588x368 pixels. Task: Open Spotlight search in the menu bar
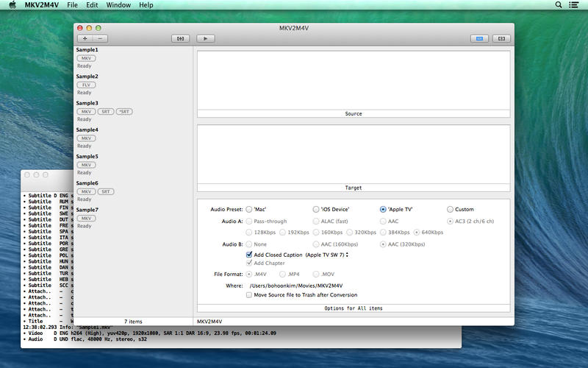point(559,5)
